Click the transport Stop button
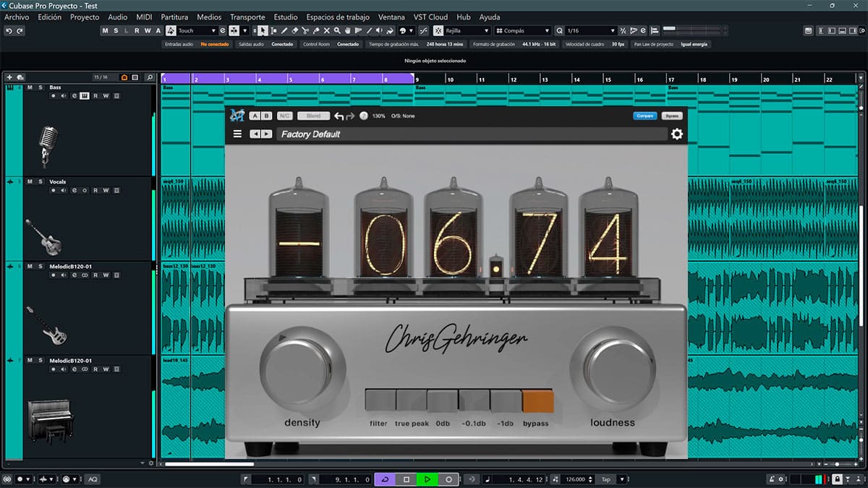868x488 pixels. click(407, 479)
